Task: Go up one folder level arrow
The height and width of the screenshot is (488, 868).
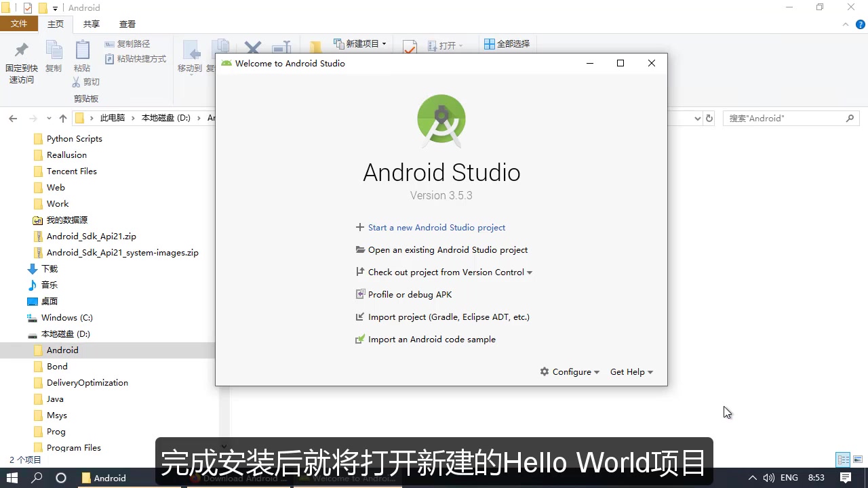Action: [x=63, y=118]
